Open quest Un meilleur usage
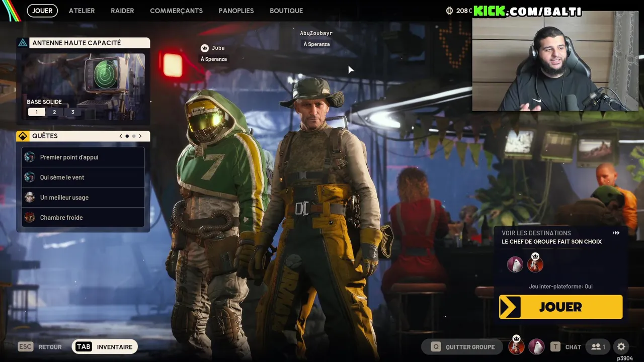This screenshot has height=362, width=644. tap(84, 198)
